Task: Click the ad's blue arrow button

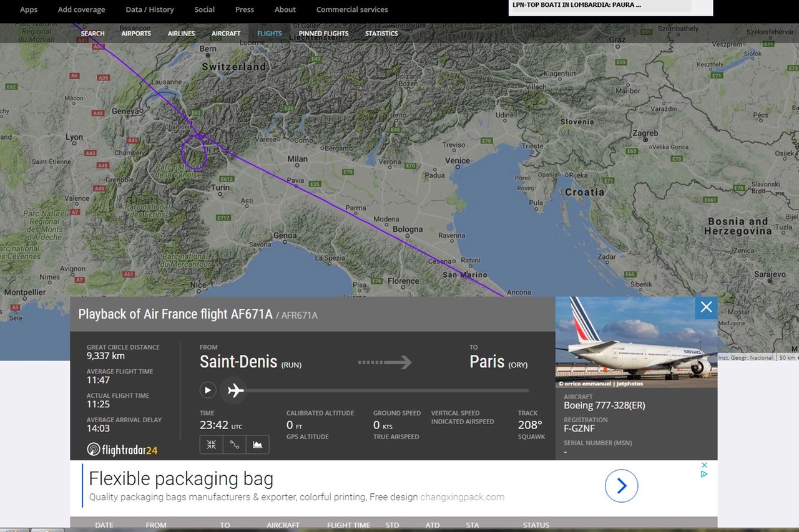Action: [621, 486]
